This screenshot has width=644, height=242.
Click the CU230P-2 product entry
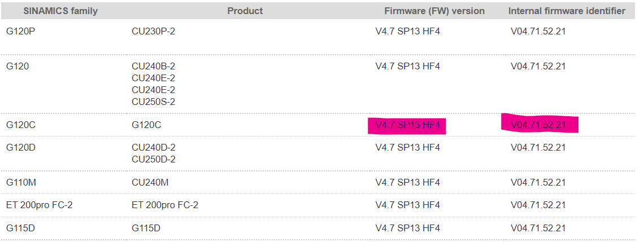point(153,32)
